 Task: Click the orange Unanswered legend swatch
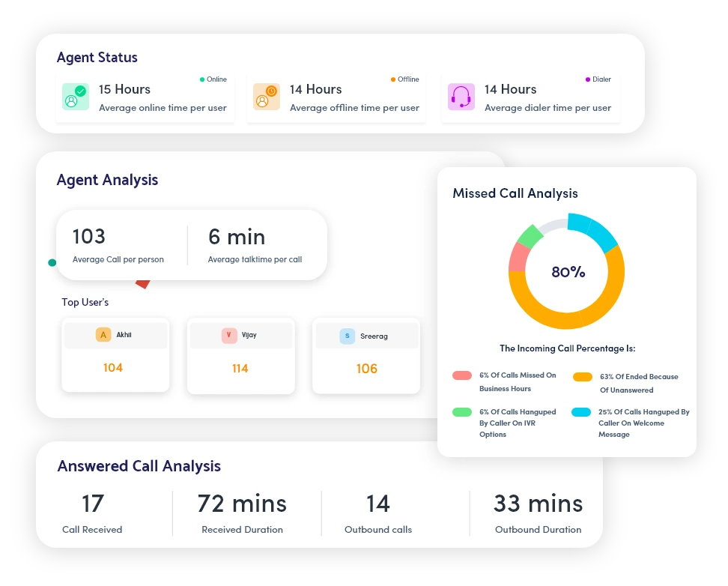(582, 377)
